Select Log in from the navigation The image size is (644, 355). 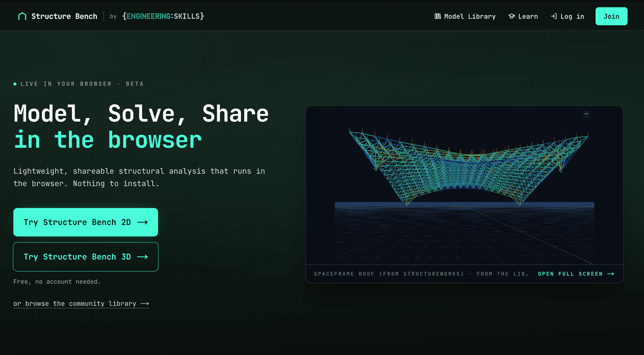coord(568,16)
